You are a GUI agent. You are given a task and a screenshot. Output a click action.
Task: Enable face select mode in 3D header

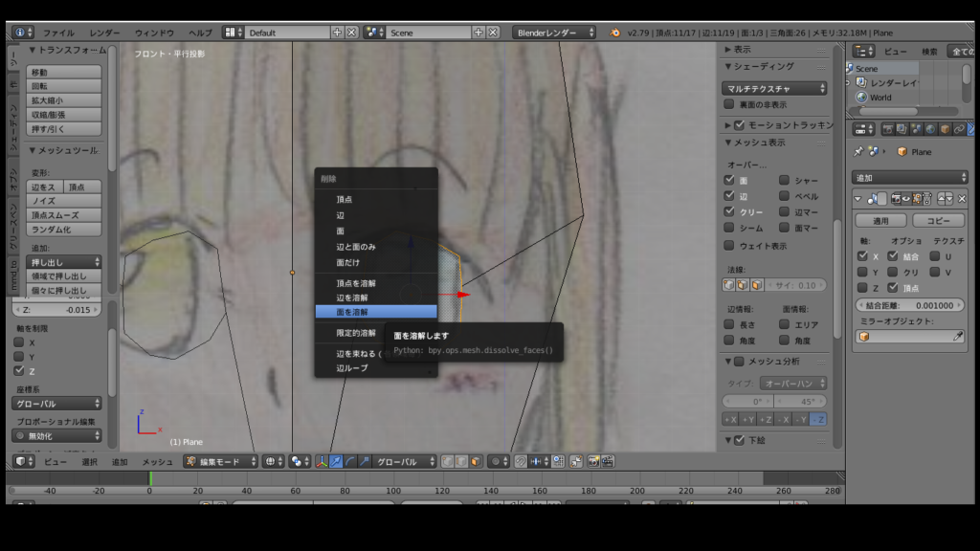point(476,461)
